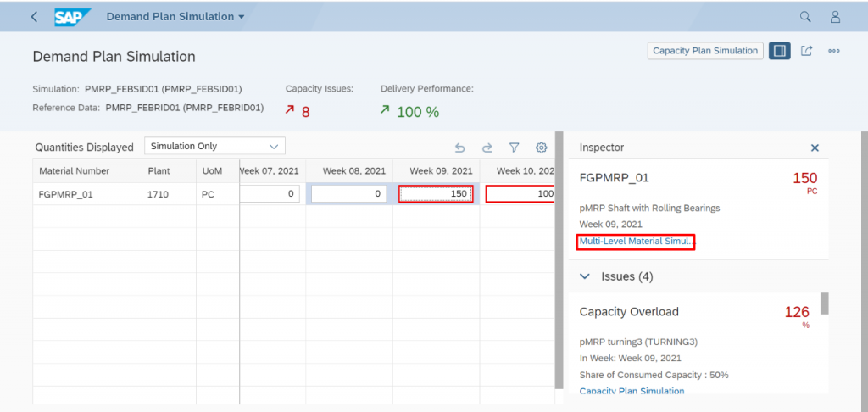
Task: Open the more options ellipsis
Action: [x=834, y=50]
